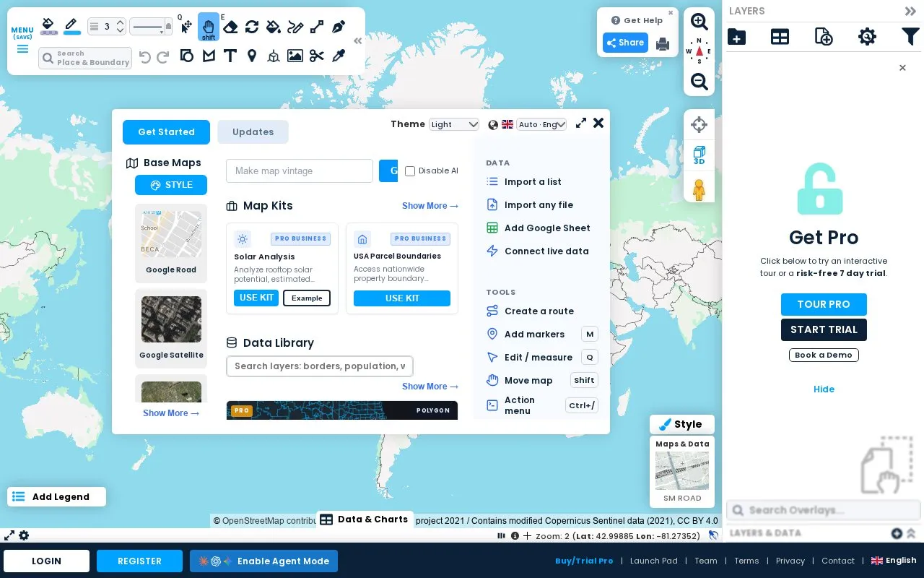Viewport: 924px width, 578px height.
Task: Click the fill color swatch bucket
Action: [x=48, y=27]
